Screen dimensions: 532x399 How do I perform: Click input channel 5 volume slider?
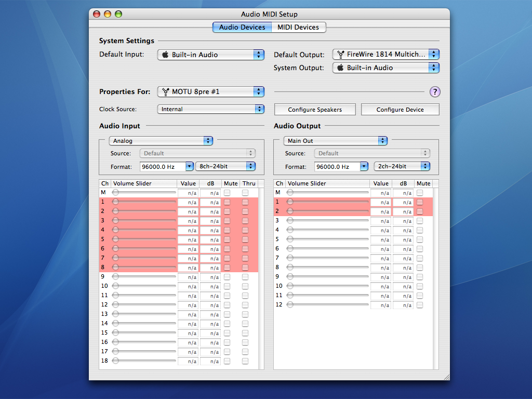click(144, 239)
